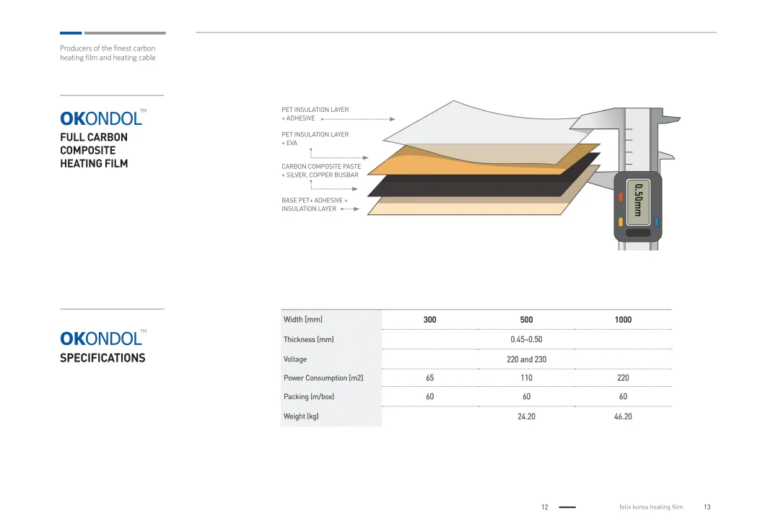Select the 'Thickness [mm]' row header

tap(309, 339)
